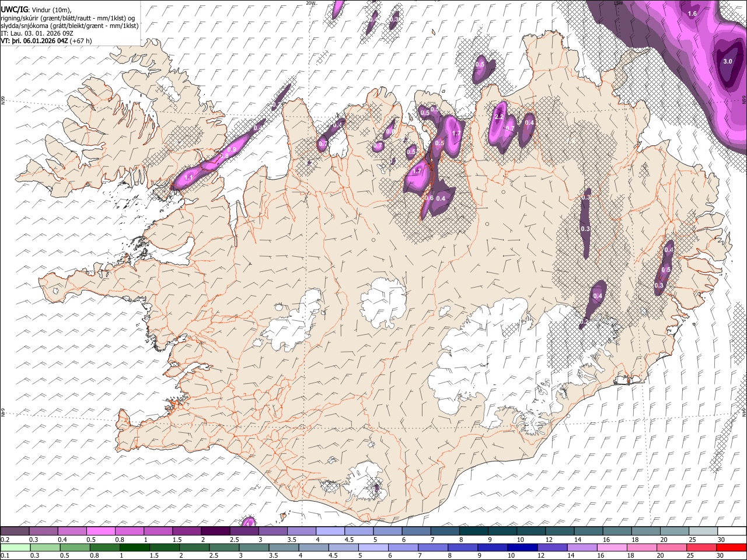Select the 10 teal swatch in upper row

tap(530, 531)
